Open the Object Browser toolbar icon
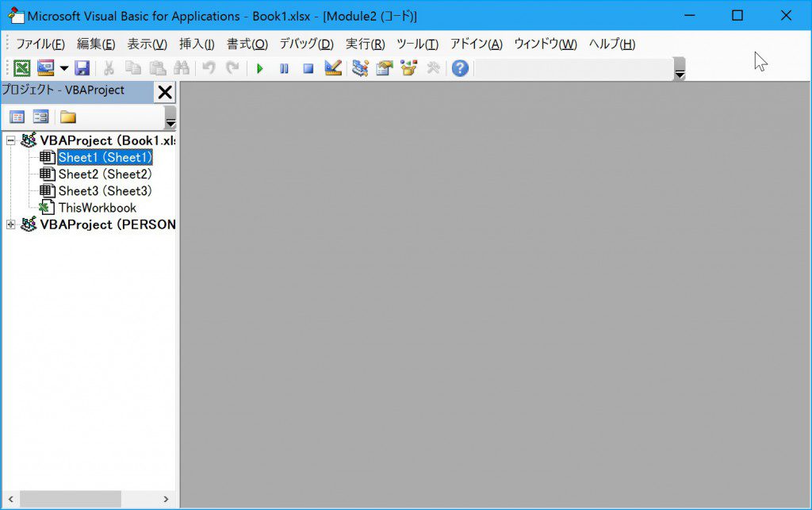This screenshot has height=510, width=812. pyautogui.click(x=408, y=68)
